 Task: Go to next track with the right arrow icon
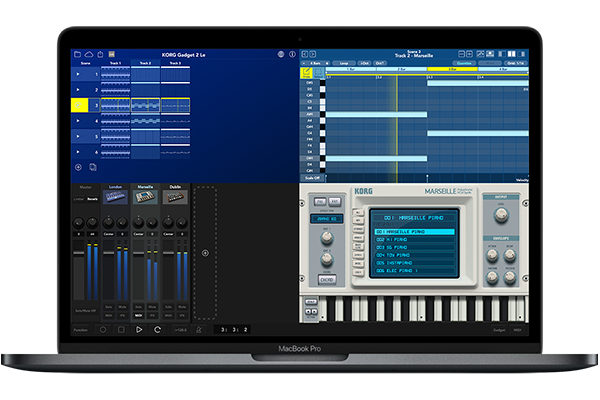[313, 54]
